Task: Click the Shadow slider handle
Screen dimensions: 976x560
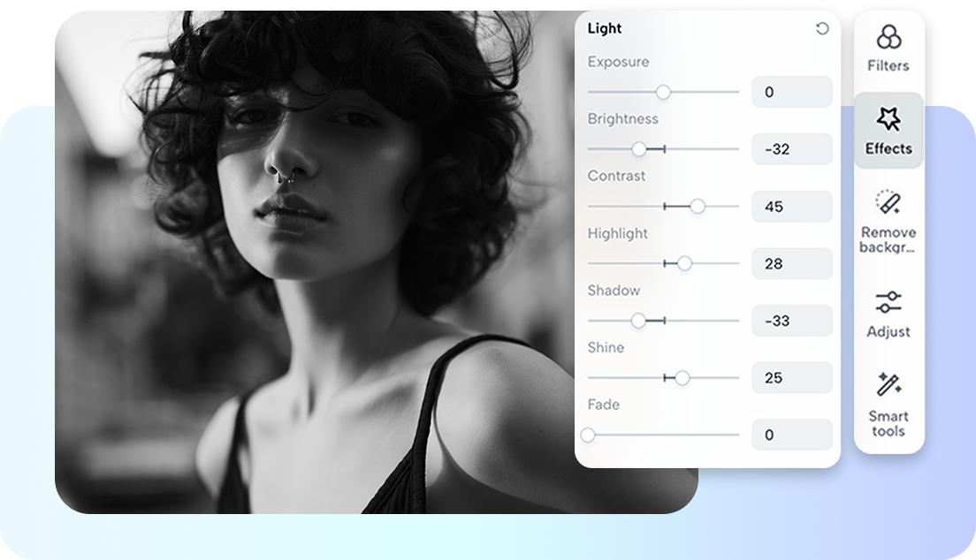Action: (638, 320)
